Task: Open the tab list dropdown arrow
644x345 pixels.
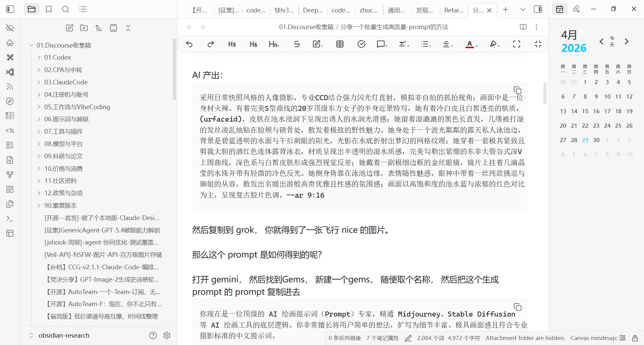Action: 523,9
